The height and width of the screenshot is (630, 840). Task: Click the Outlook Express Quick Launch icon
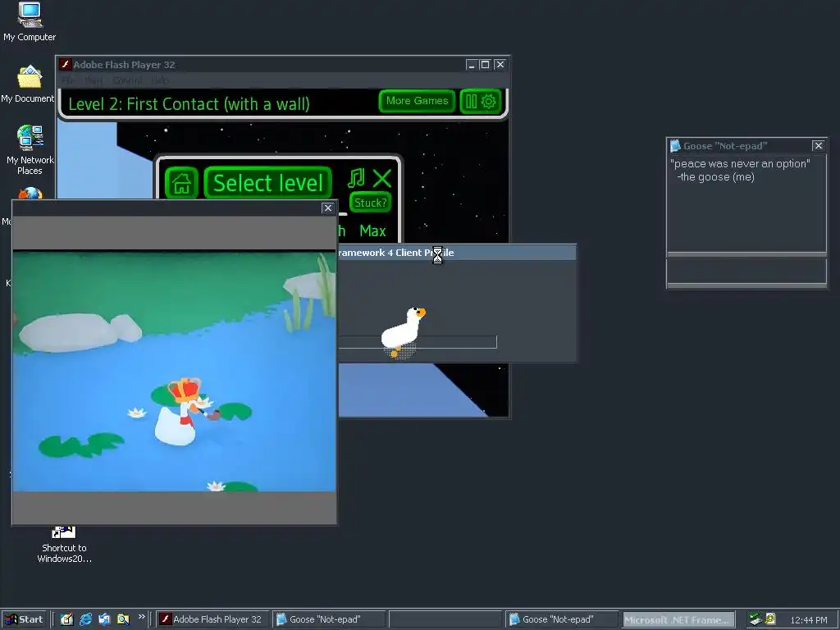[104, 619]
